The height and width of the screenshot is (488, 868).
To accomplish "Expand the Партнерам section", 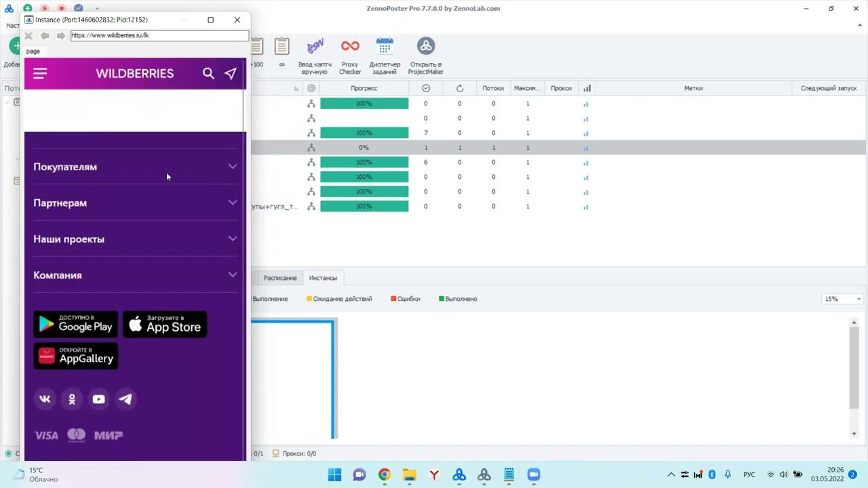I will point(136,203).
